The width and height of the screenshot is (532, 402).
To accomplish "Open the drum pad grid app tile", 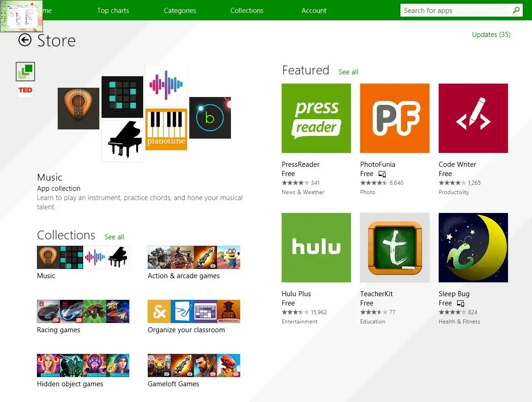I will tap(122, 97).
